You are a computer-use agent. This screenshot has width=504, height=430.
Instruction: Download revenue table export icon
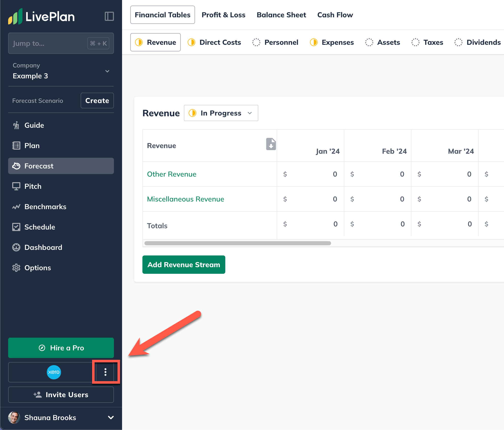[x=271, y=144]
